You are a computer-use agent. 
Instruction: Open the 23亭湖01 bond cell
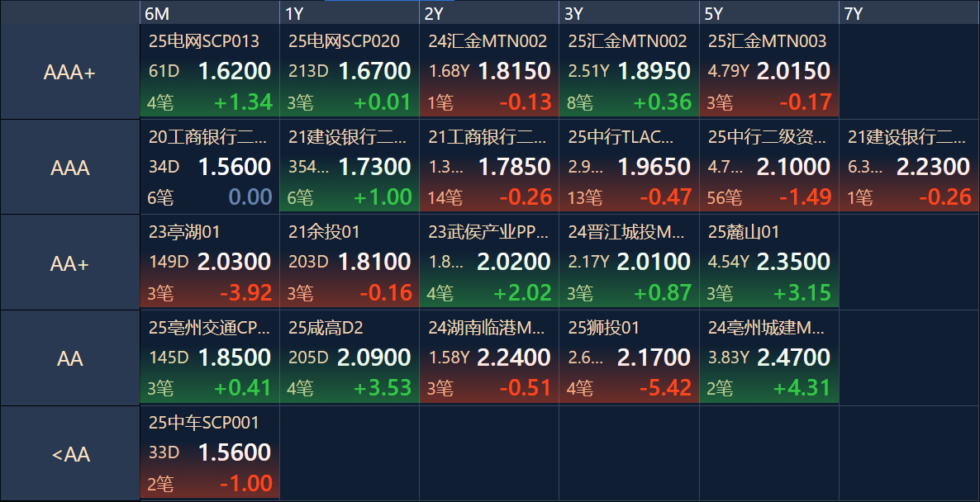[210, 263]
